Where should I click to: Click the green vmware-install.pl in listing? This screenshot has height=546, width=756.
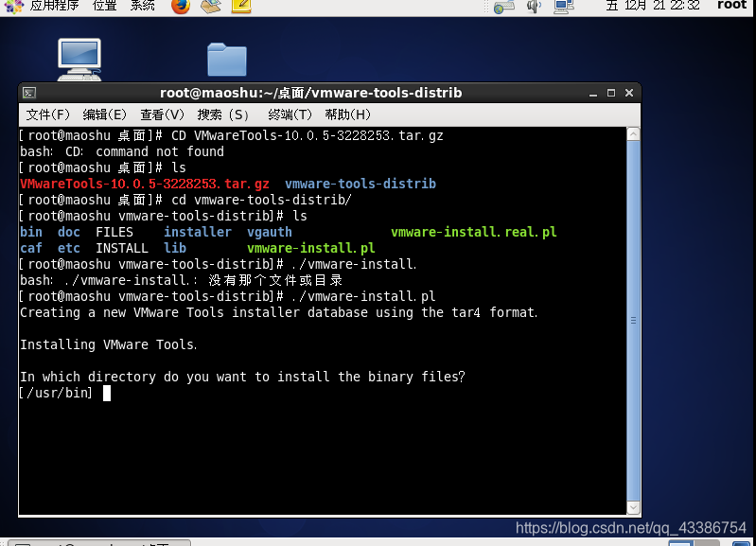point(311,248)
